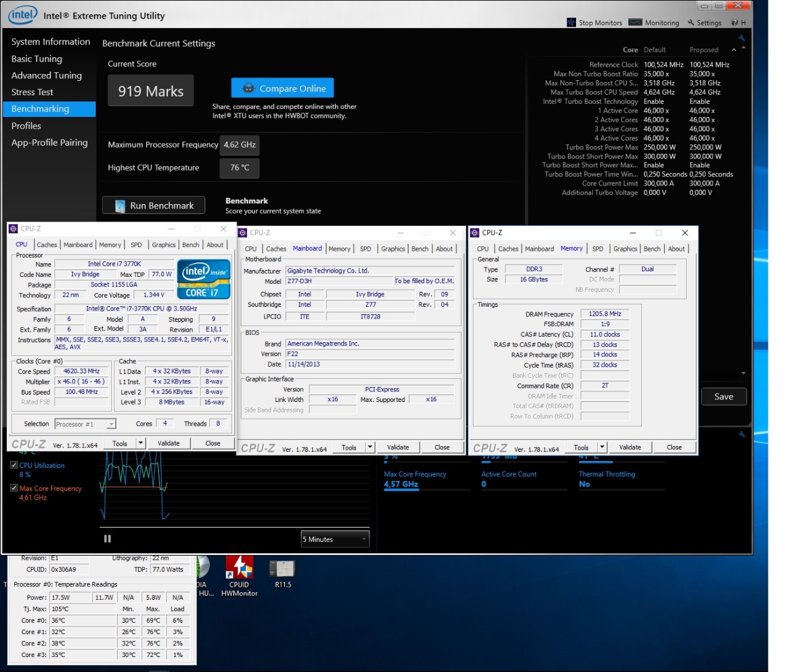Switch to Mainboard tab in CPU-Z CPU window
Screen dimensions: 810x672
point(78,245)
